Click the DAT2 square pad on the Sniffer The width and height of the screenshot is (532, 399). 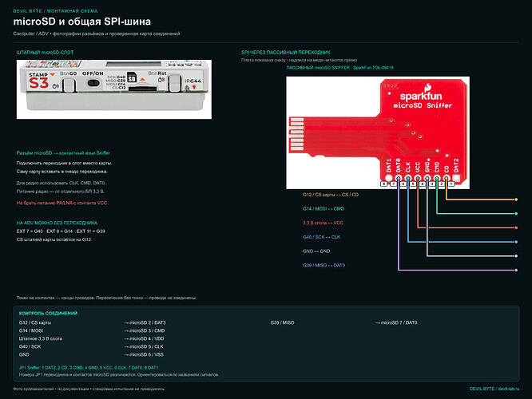pos(456,178)
